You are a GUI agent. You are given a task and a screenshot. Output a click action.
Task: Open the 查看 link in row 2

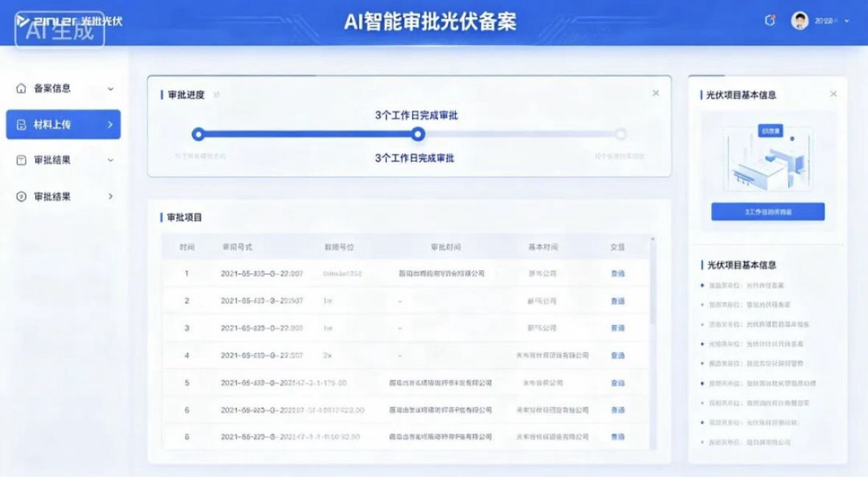point(618,302)
